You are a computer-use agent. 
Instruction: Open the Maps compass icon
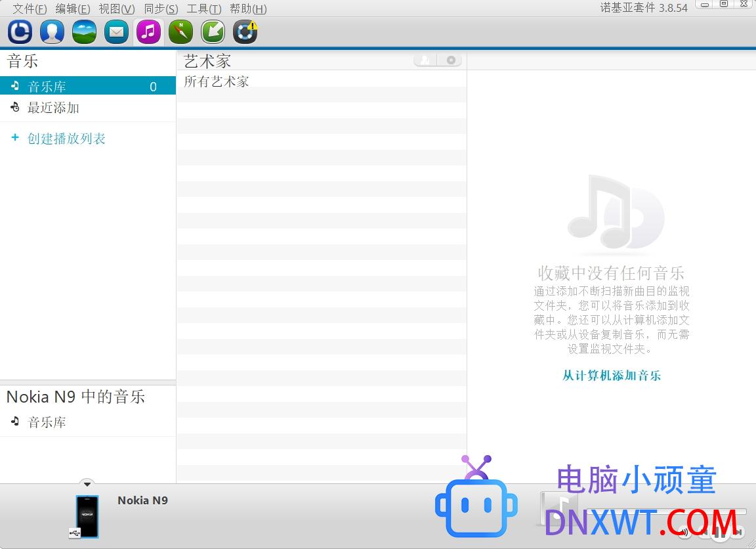coord(181,32)
